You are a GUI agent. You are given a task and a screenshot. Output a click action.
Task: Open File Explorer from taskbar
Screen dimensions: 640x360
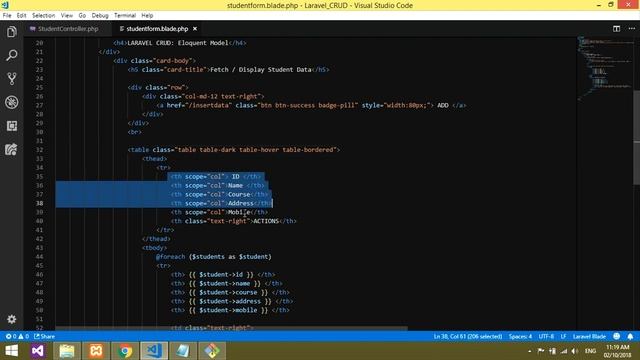[x=67, y=351]
